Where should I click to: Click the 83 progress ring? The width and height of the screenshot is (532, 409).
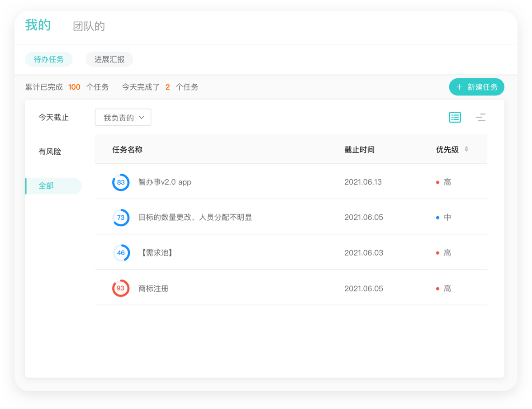point(121,182)
